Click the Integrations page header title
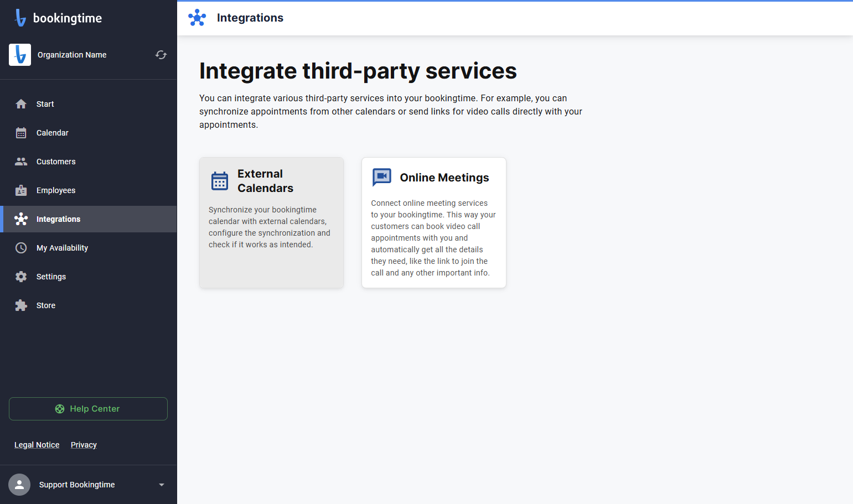This screenshot has width=853, height=504. [250, 18]
